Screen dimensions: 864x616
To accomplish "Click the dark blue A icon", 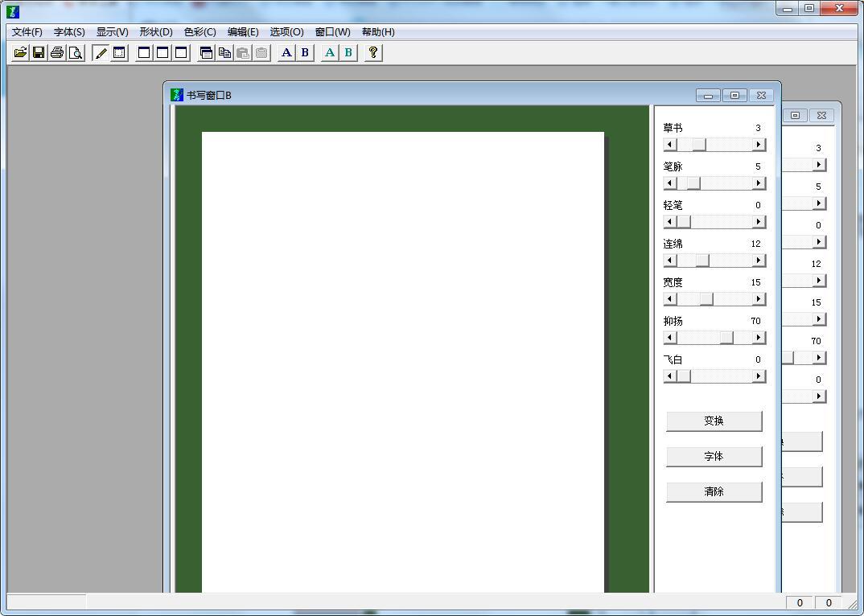I will [x=286, y=53].
